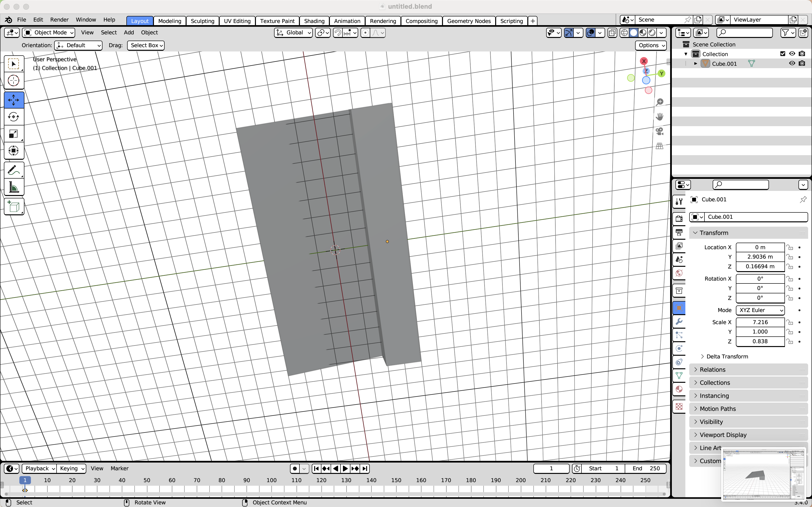This screenshot has width=812, height=507.
Task: Pick the Add Cube tool
Action: [x=14, y=207]
